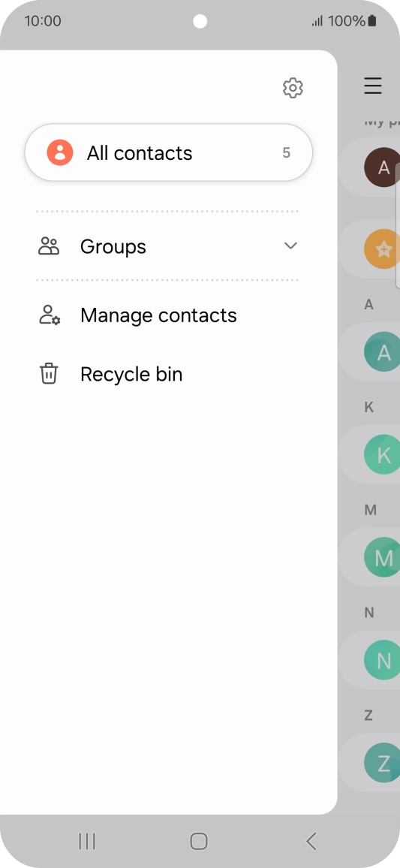Viewport: 400px width, 868px height.
Task: Open the K contact avatar
Action: point(382,454)
